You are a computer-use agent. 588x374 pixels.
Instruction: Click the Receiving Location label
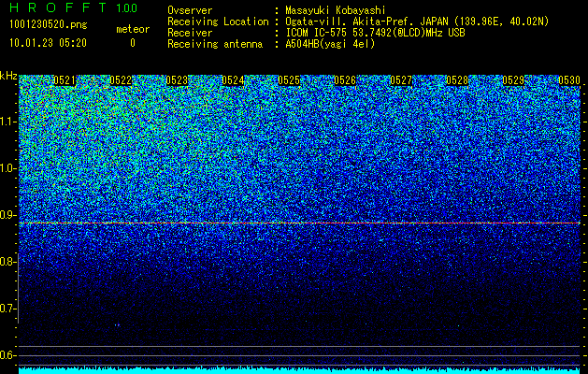[218, 22]
